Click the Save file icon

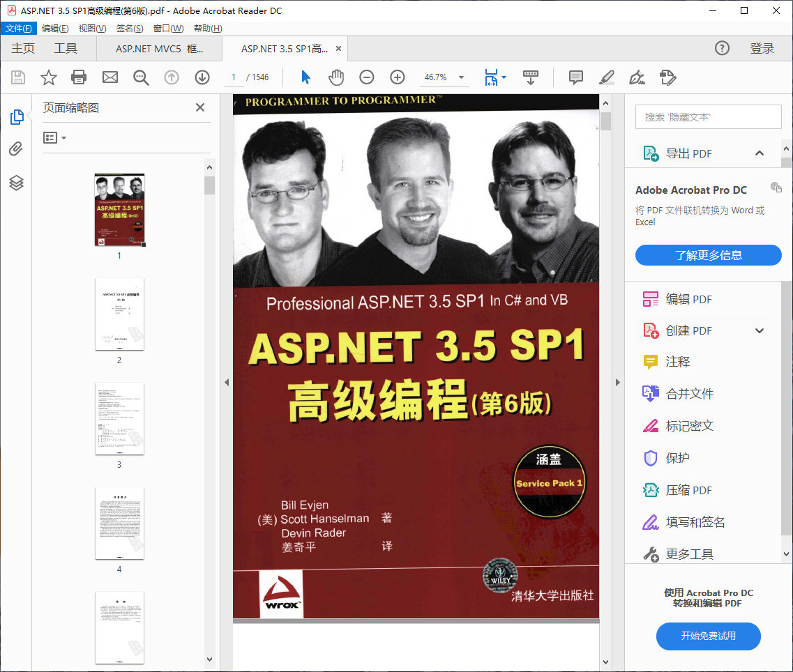(x=18, y=77)
